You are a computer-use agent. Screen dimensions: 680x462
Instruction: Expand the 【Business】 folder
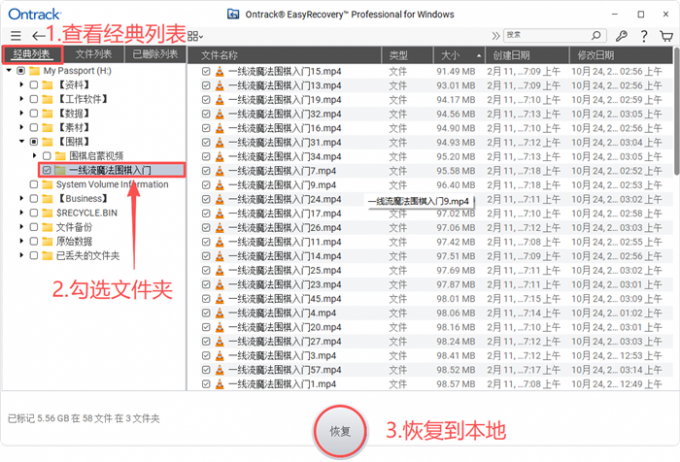[x=21, y=198]
